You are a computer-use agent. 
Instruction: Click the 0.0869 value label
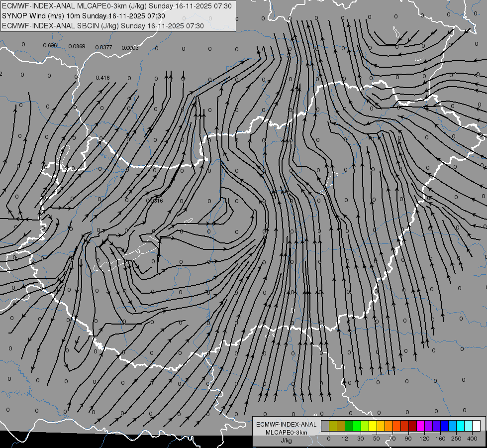point(77,46)
